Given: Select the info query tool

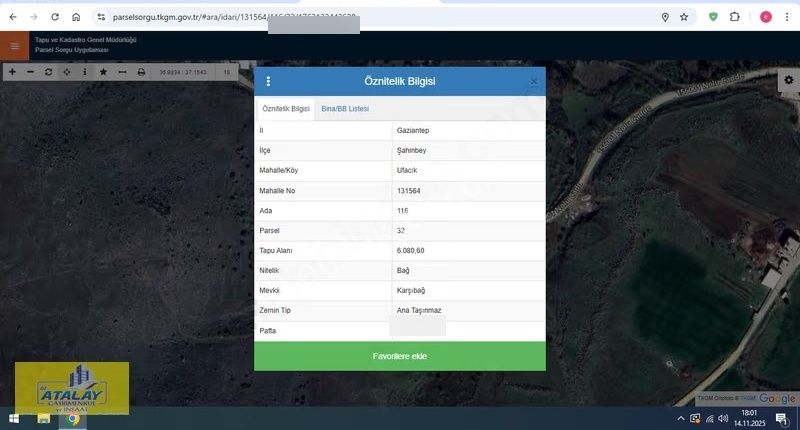Looking at the screenshot, I should (84, 72).
